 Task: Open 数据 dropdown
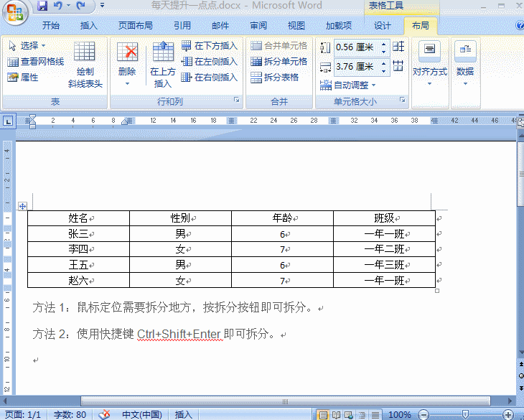[465, 63]
